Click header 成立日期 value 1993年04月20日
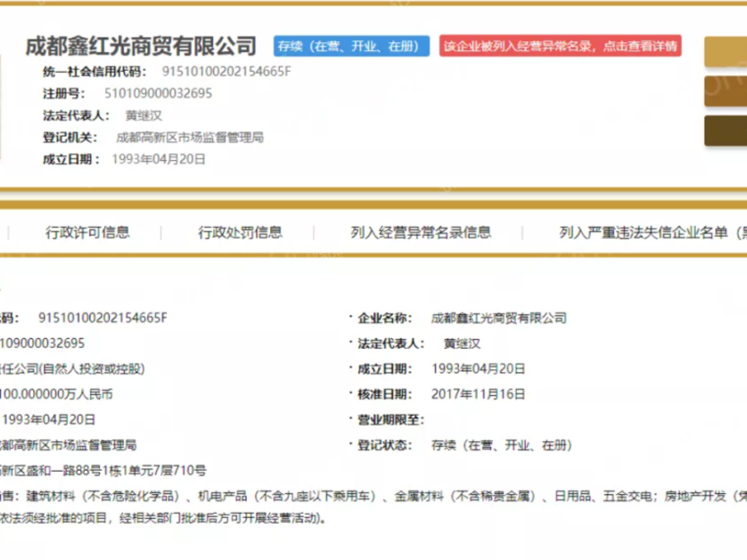Viewport: 747px width, 560px height. [x=159, y=159]
